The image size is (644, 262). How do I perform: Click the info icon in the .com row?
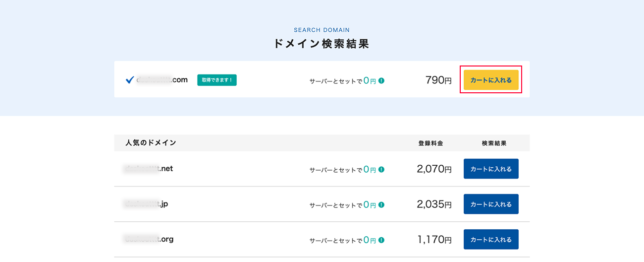pyautogui.click(x=381, y=80)
